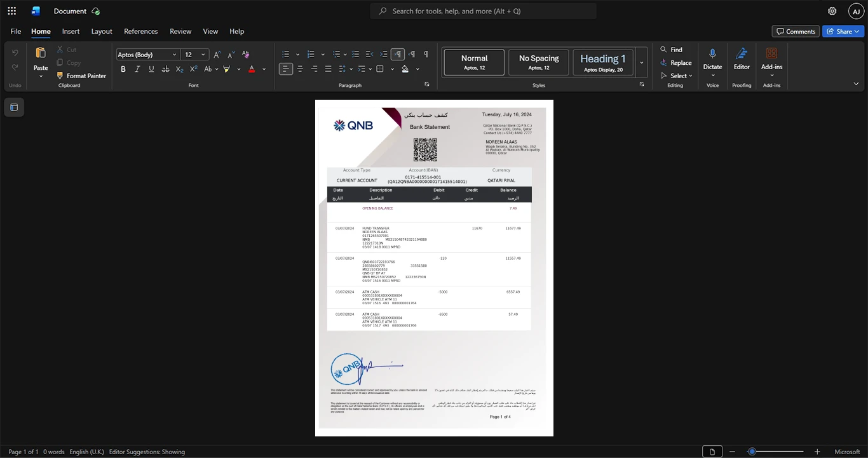Open font color dropdown arrow
Viewport: 868px width, 458px height.
point(264,69)
